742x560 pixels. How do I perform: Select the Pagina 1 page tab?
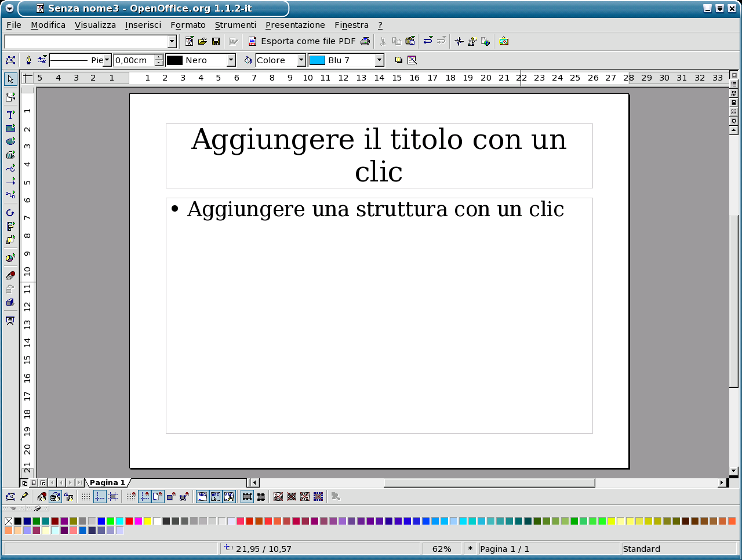tap(107, 483)
